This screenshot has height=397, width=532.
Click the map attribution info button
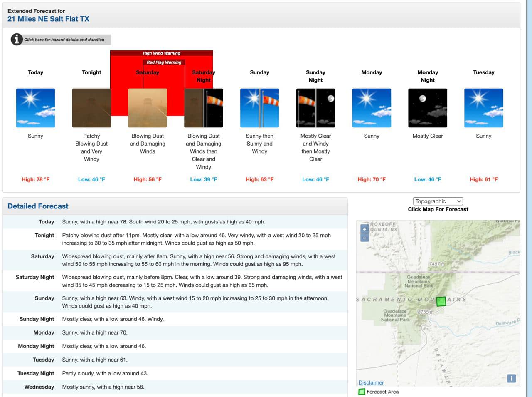512,378
